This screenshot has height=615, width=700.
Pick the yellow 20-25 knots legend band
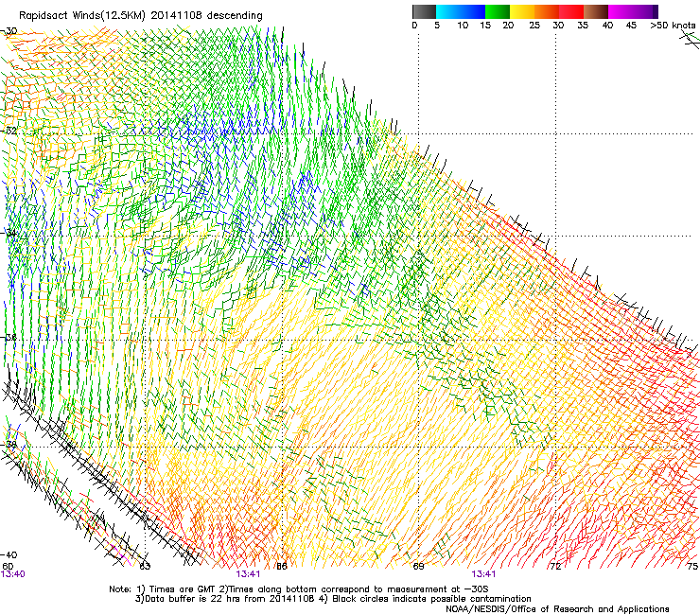[x=522, y=11]
